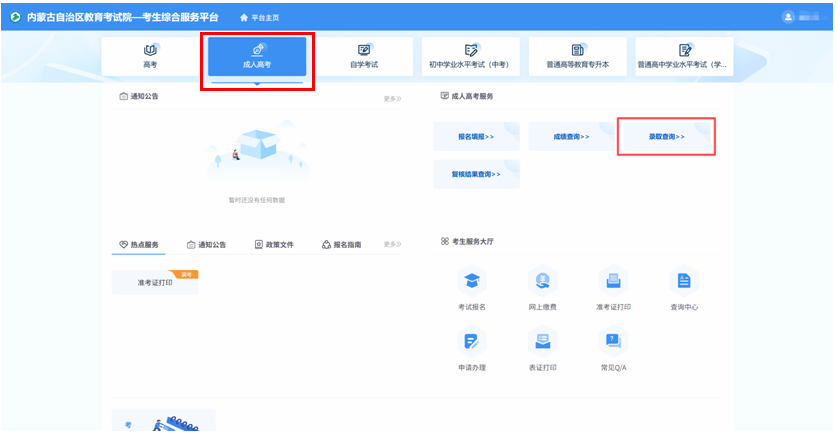Select the 成人高考 tab
Screen dimensions: 836x434
tap(257, 56)
